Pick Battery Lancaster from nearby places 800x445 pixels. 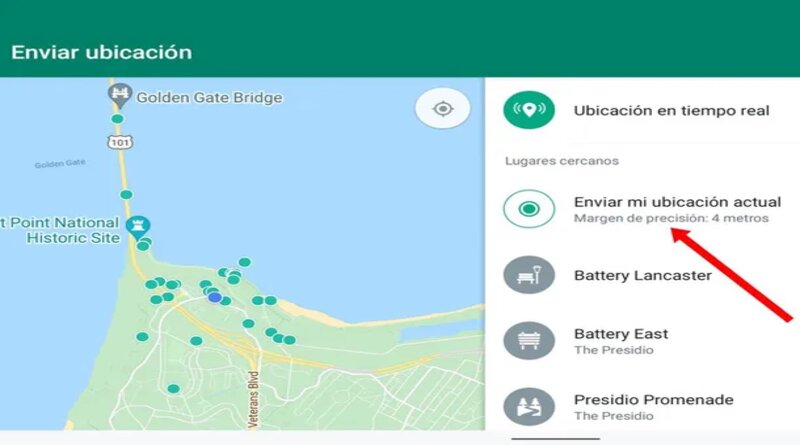click(642, 275)
